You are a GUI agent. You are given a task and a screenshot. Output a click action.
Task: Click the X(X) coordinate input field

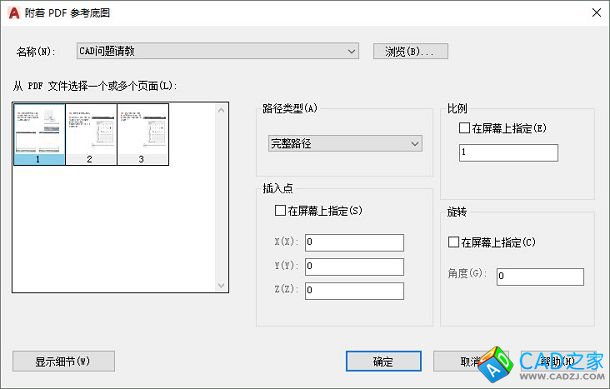354,243
